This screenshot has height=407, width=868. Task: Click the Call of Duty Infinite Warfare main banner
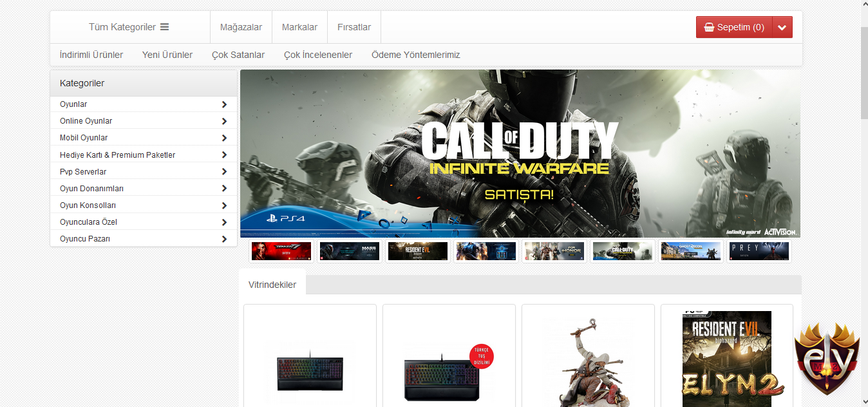(x=520, y=154)
